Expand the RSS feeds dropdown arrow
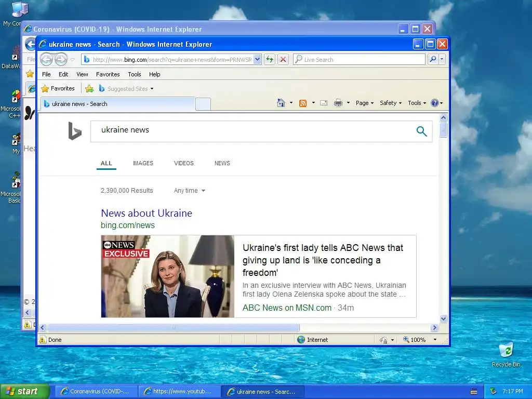This screenshot has width=532, height=399. [313, 103]
